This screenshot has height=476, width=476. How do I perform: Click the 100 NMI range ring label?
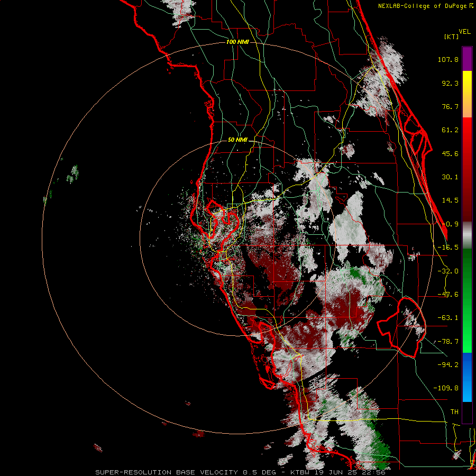(x=237, y=42)
